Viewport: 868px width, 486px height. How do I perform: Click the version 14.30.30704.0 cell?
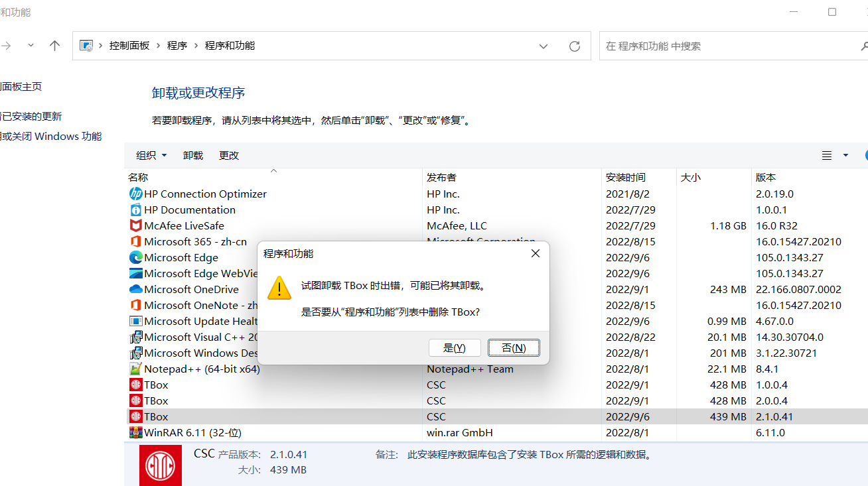pyautogui.click(x=789, y=337)
